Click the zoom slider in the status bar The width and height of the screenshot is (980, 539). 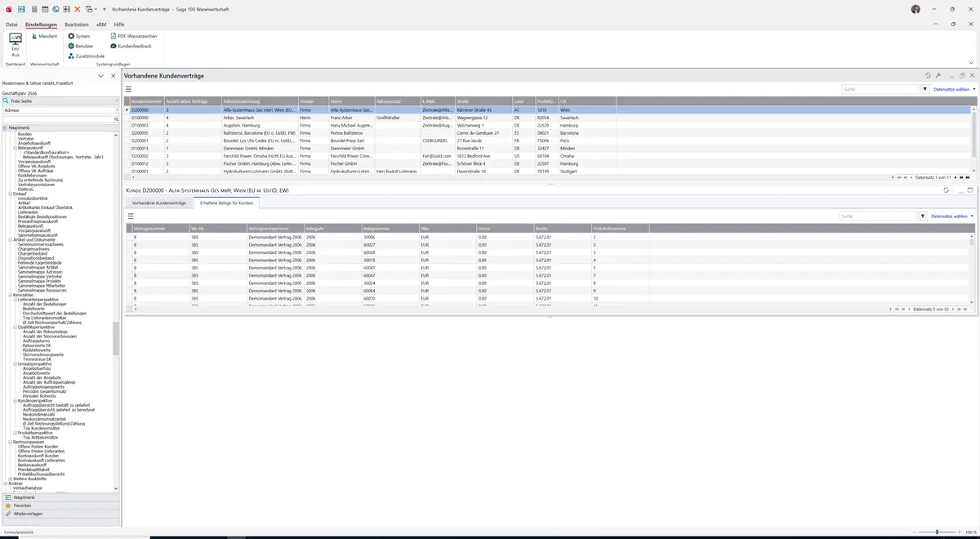coord(936,532)
